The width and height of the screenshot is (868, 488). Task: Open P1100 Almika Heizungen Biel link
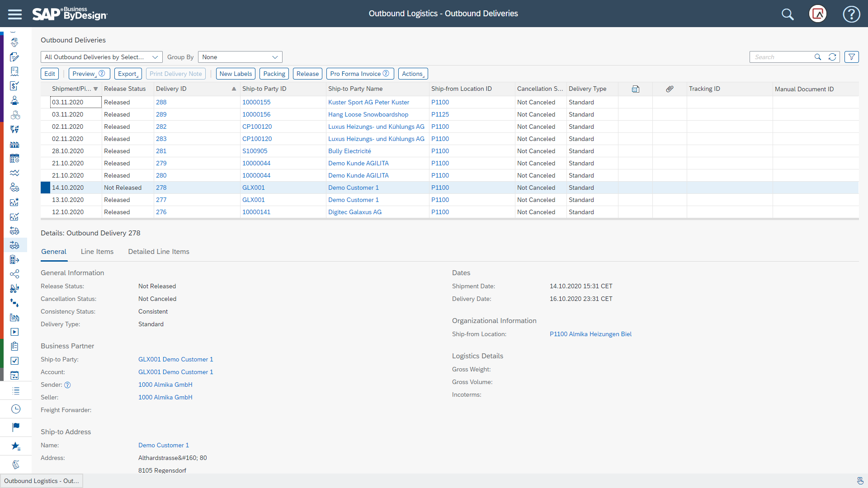pyautogui.click(x=590, y=334)
